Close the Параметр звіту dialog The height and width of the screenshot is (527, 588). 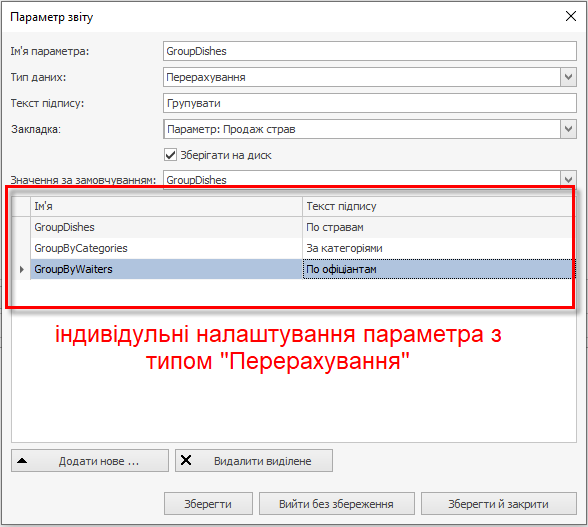[570, 16]
